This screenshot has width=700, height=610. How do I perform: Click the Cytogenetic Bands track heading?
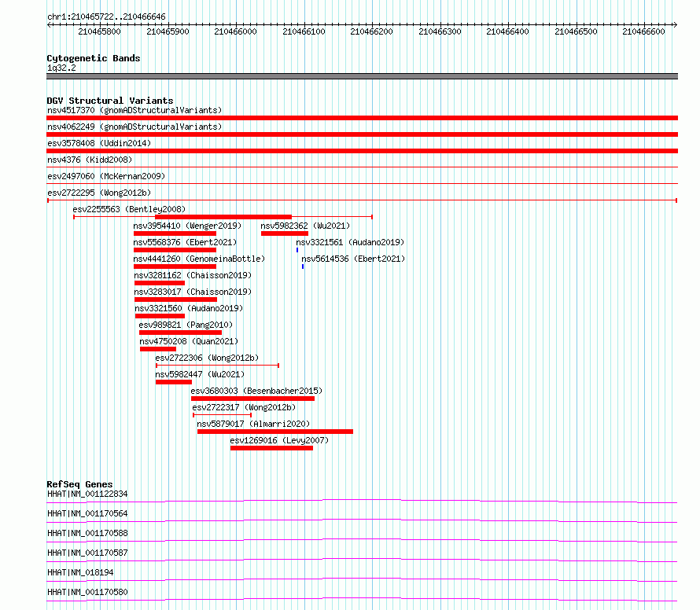(x=94, y=58)
